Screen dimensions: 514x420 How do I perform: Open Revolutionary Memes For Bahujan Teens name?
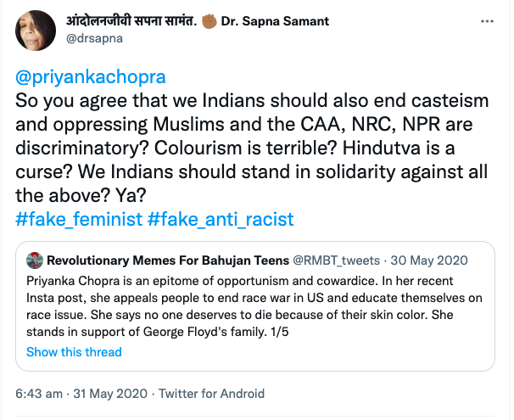click(x=166, y=258)
